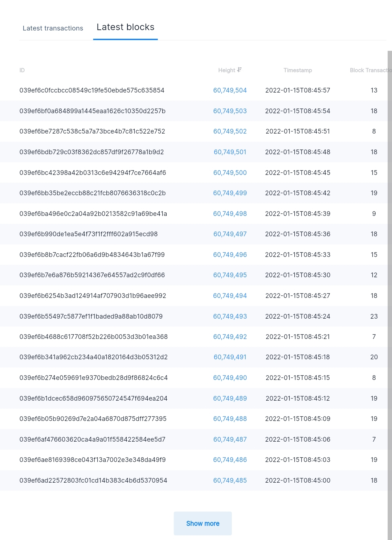Open block height 60,749,501
The height and width of the screenshot is (540, 392).
coord(230,152)
